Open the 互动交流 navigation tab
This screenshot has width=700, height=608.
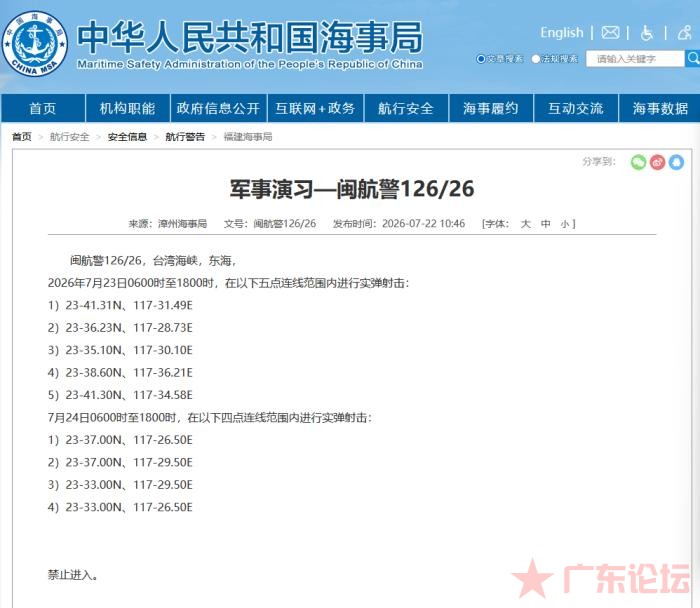pos(575,108)
